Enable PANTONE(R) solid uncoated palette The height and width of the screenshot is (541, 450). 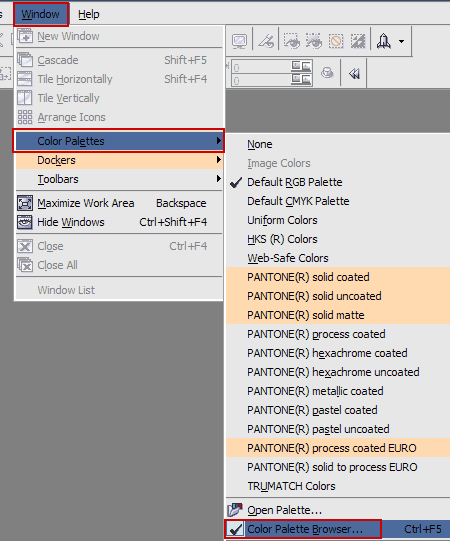click(338, 296)
